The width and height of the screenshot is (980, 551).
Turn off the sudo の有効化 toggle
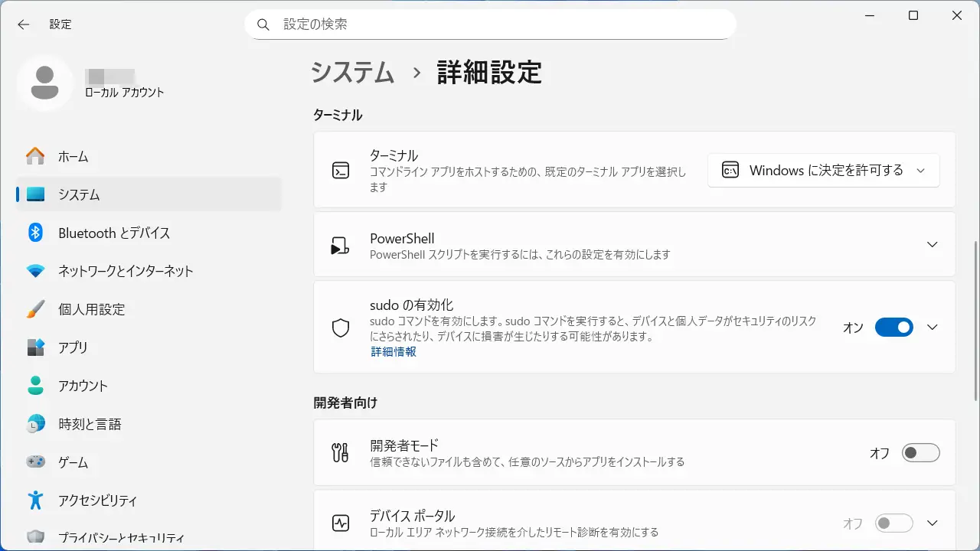(893, 328)
